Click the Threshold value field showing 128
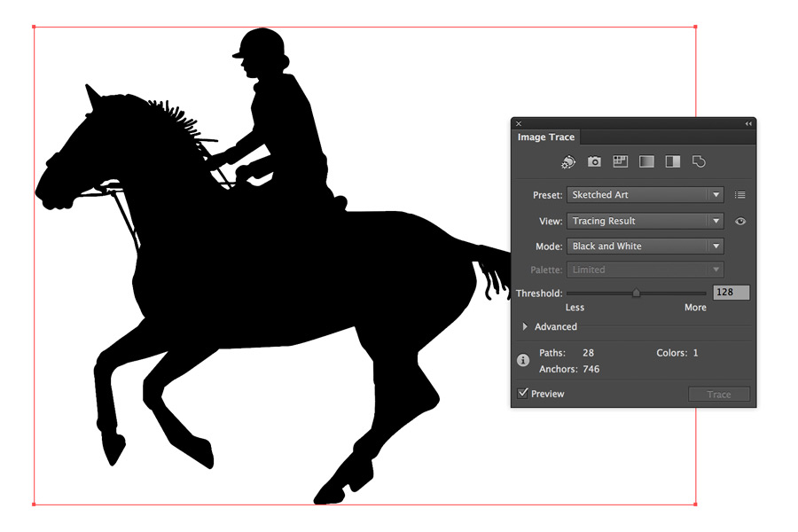The image size is (798, 532). point(731,292)
